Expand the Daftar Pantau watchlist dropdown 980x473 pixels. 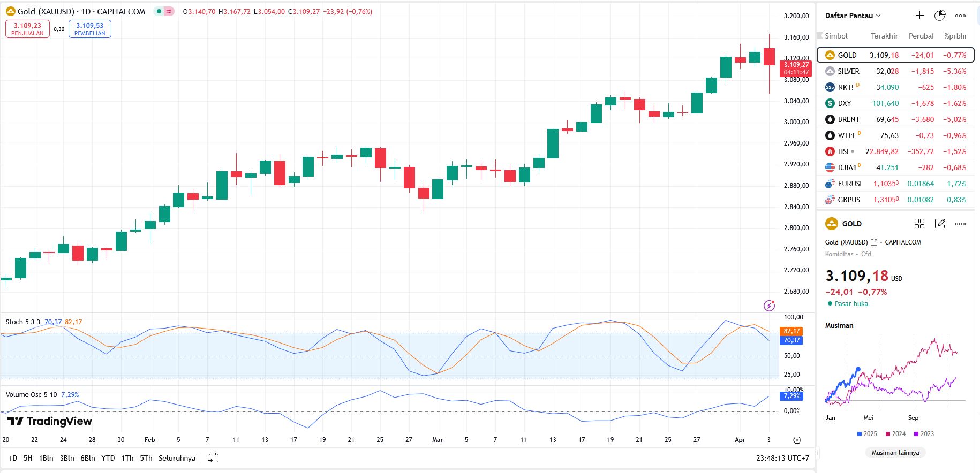(853, 16)
